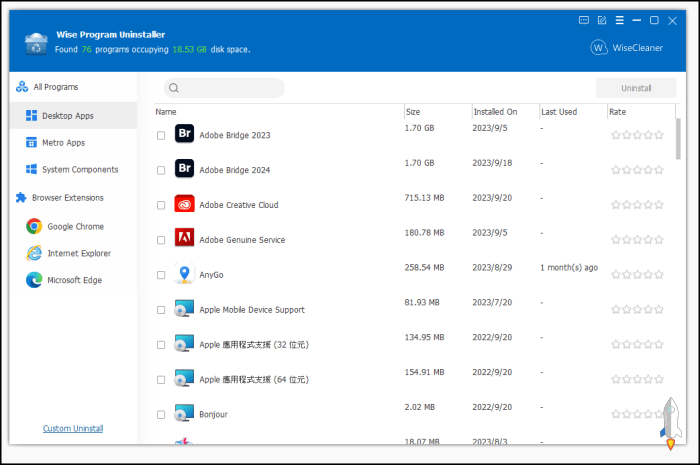
Task: Switch to System Components category
Action: [x=72, y=169]
